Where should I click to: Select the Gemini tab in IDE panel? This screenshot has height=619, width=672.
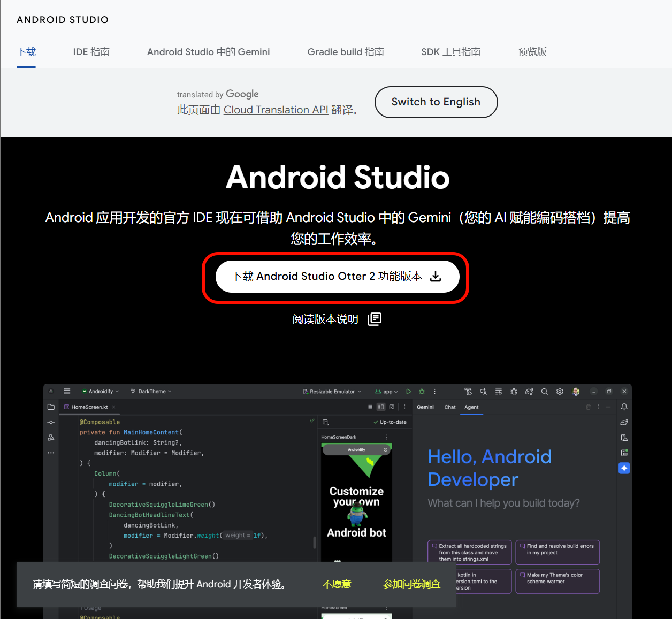[425, 407]
